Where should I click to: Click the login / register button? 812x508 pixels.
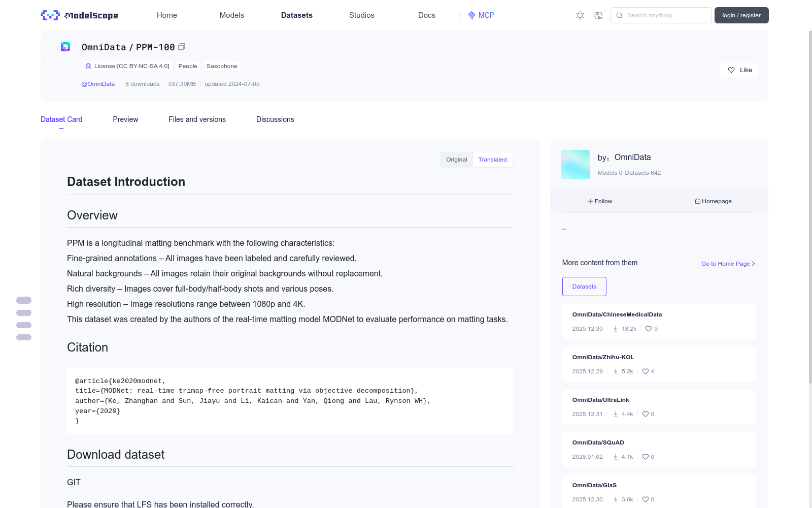point(741,15)
